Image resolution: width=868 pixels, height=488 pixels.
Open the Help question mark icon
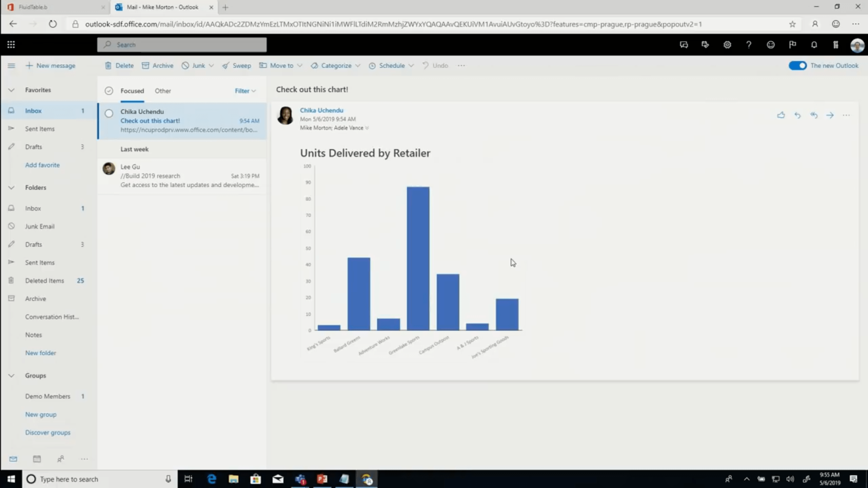click(x=749, y=45)
